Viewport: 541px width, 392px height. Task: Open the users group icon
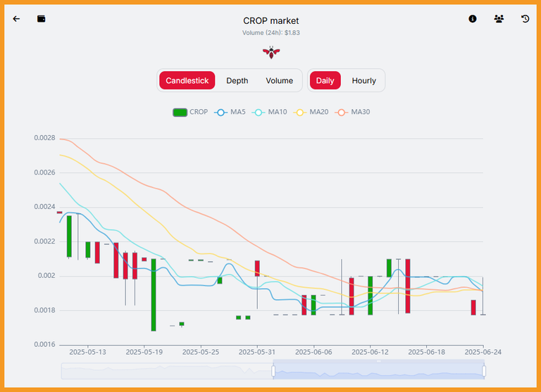499,19
